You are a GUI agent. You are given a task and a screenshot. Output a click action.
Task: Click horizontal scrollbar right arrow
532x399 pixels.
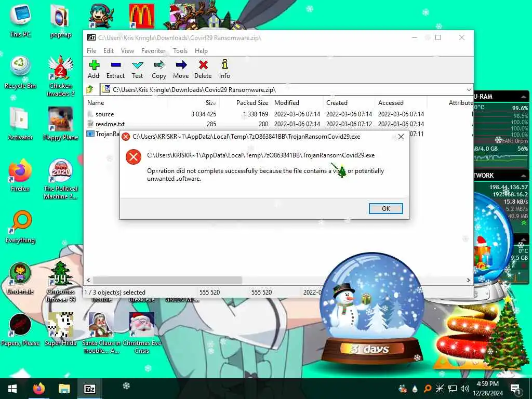click(x=469, y=280)
